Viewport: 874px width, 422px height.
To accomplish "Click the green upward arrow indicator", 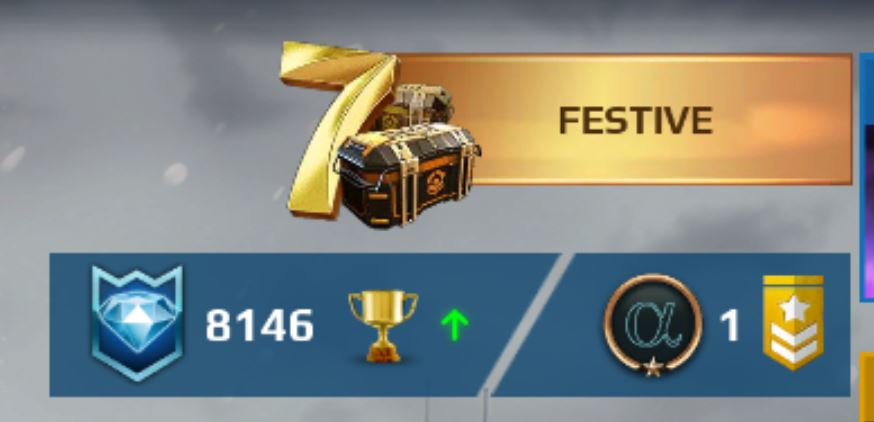I will (454, 325).
